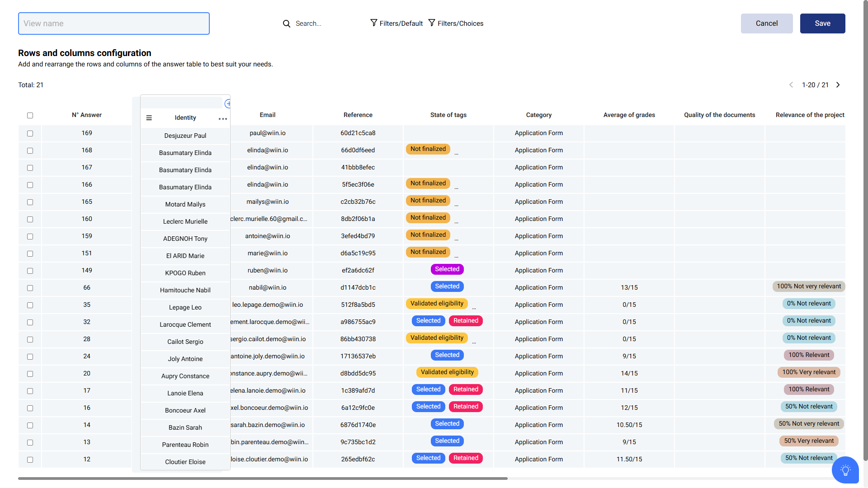Check the box for answer 169
Image resolution: width=868 pixels, height=488 pixels.
(30, 134)
